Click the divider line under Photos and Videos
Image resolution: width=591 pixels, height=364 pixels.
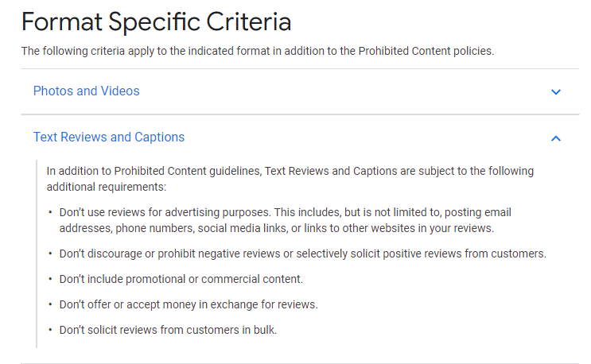pos(300,114)
